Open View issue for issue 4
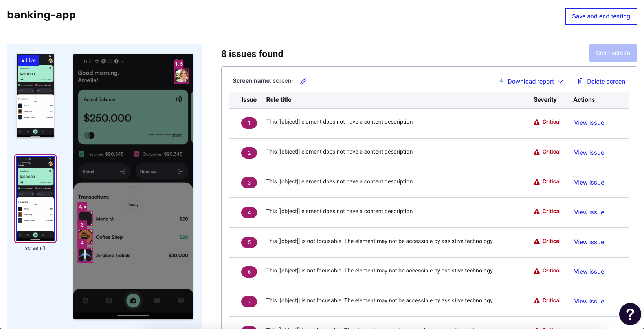Screen dimensions: 644x329 tap(589, 212)
